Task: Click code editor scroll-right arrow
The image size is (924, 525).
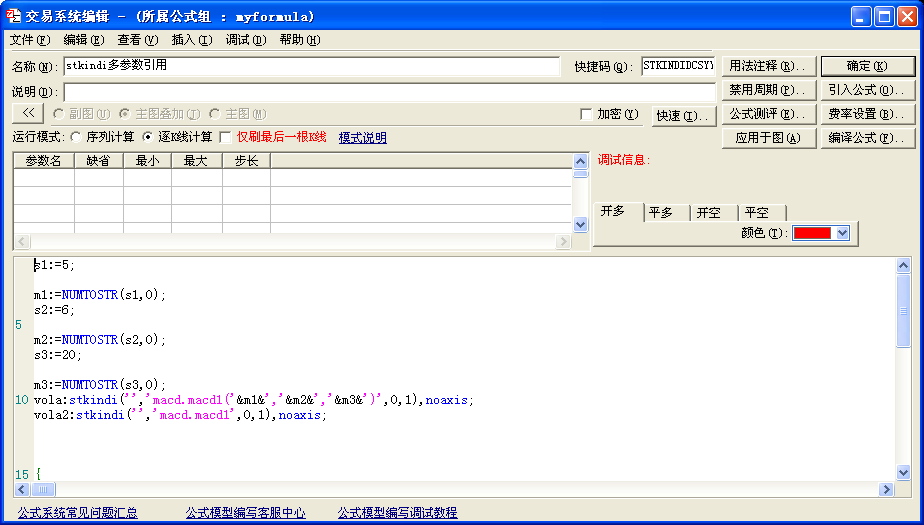Action: point(885,489)
